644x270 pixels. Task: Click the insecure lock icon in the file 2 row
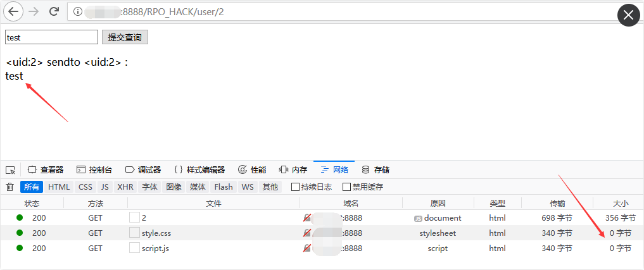tap(307, 218)
